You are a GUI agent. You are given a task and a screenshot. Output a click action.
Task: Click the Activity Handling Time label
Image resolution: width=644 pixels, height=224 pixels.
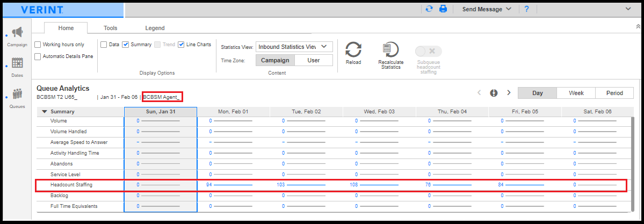coord(75,153)
